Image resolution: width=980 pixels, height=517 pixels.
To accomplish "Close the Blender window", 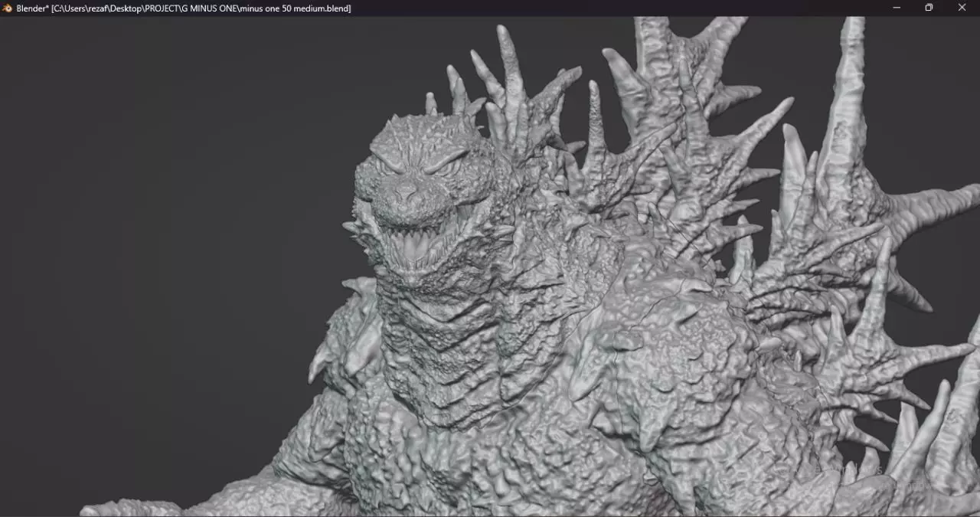I will [x=962, y=8].
